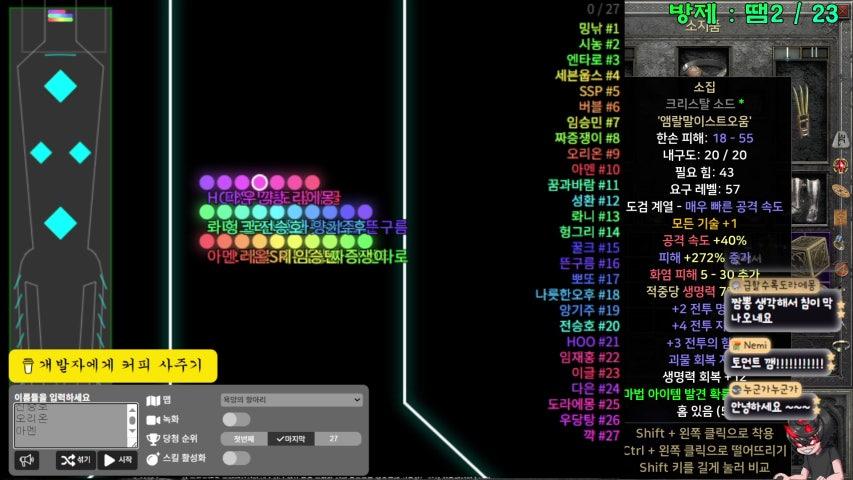This screenshot has width=853, height=480.
Task: Click ranking entry 도라에몽 #25
Action: [x=583, y=405]
